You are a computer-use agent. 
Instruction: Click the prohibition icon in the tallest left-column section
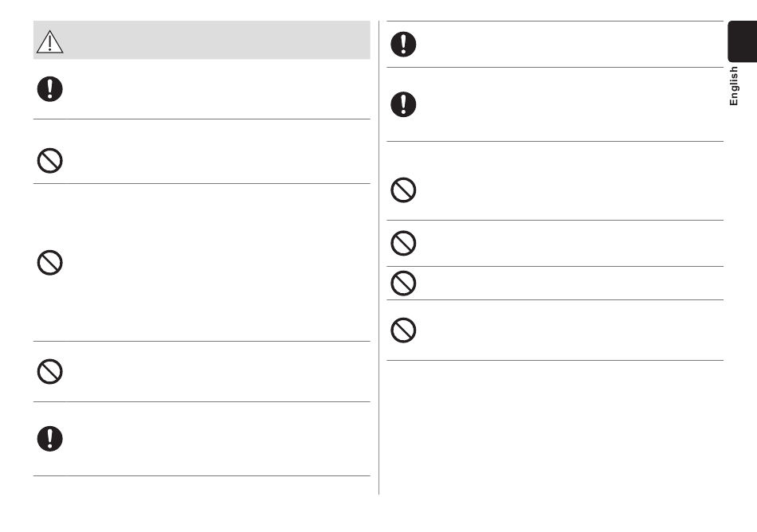[49, 262]
